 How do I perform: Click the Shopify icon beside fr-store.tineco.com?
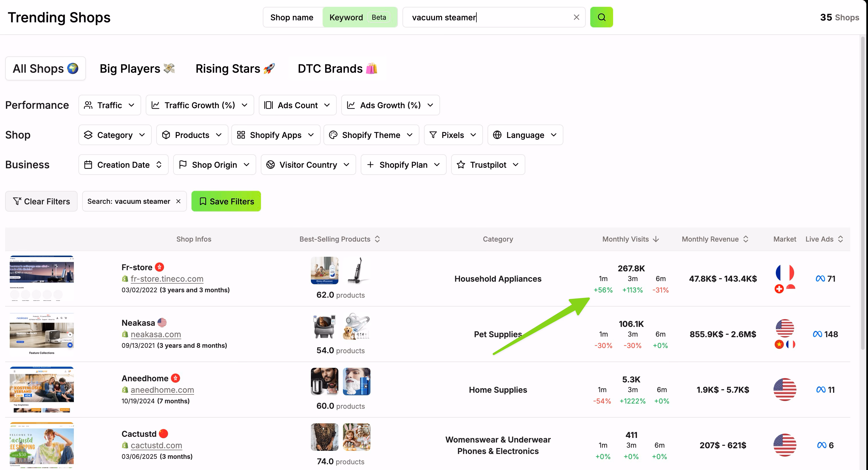(x=125, y=279)
